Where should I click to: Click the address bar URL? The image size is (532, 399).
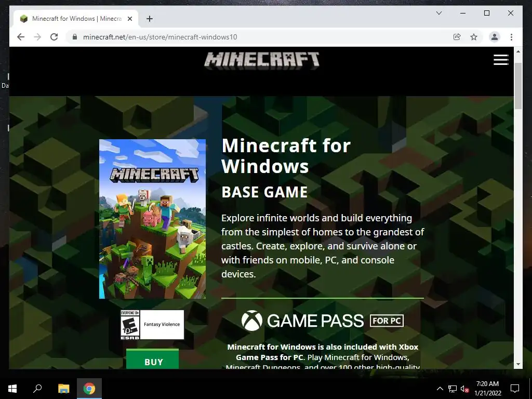[160, 37]
